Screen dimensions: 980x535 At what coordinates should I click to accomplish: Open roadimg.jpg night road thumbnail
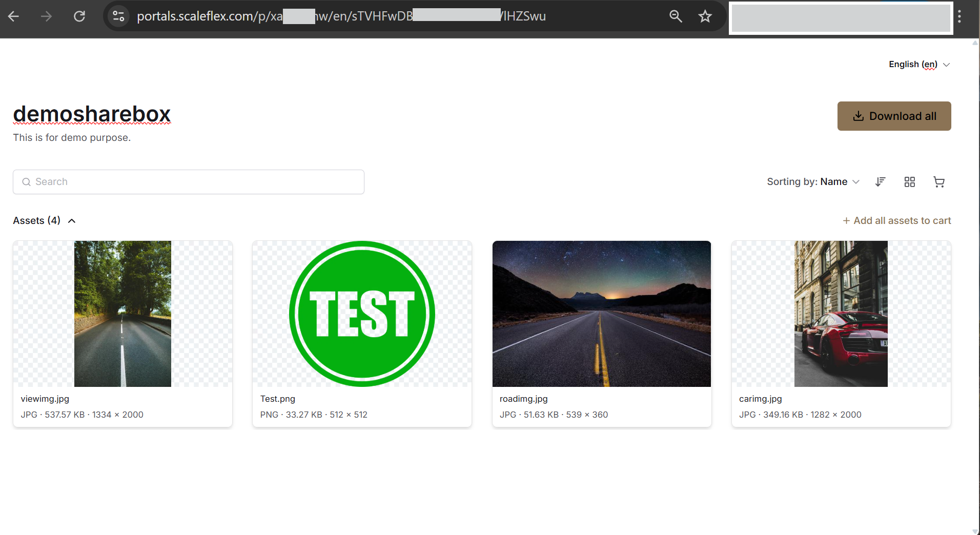(601, 314)
